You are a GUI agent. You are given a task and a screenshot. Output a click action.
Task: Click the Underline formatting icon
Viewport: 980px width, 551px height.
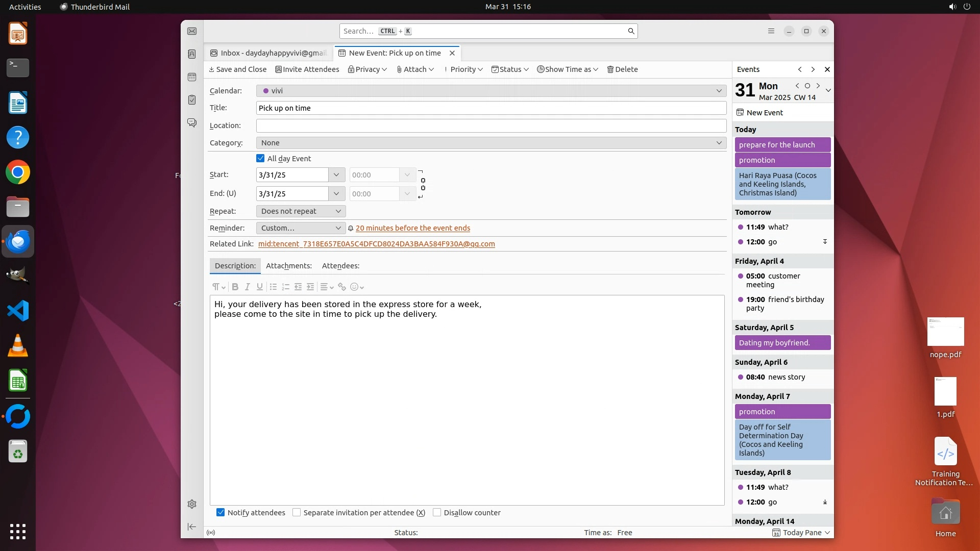260,287
